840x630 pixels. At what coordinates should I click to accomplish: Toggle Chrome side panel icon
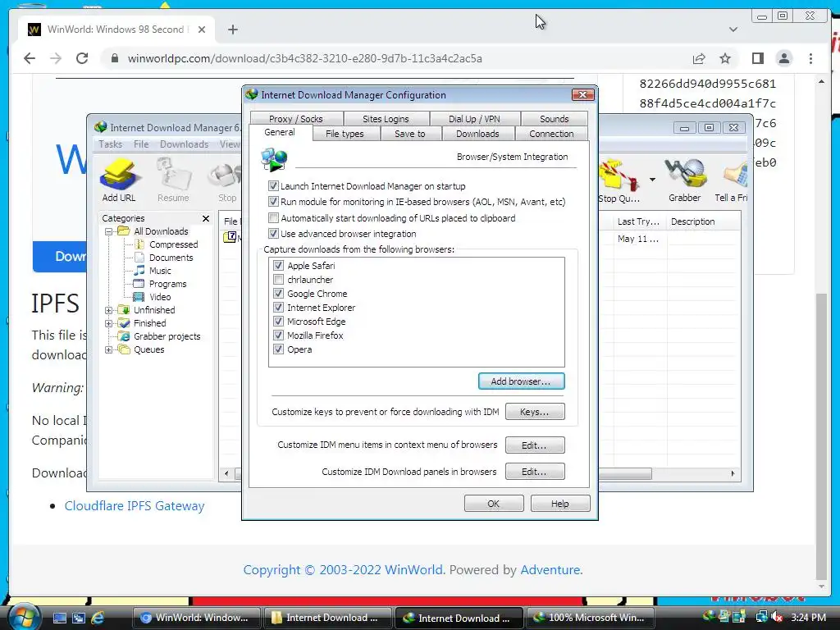click(x=757, y=58)
